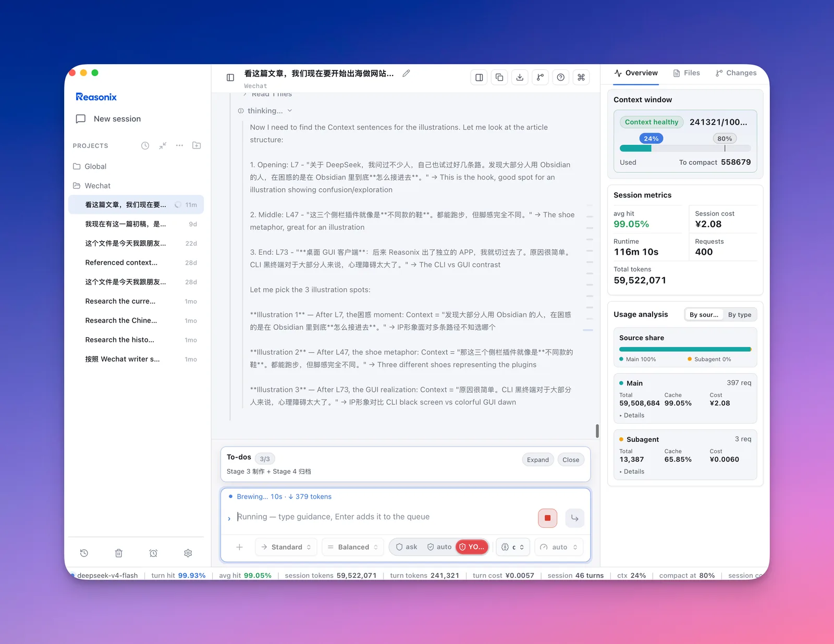This screenshot has height=644, width=834.
Task: Click the chat vertical scrollbar
Action: (597, 431)
